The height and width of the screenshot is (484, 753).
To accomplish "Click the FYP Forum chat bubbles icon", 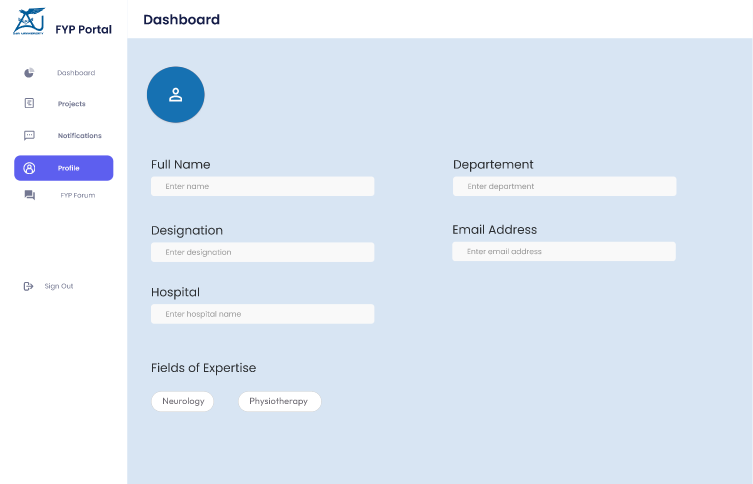I will 30,195.
